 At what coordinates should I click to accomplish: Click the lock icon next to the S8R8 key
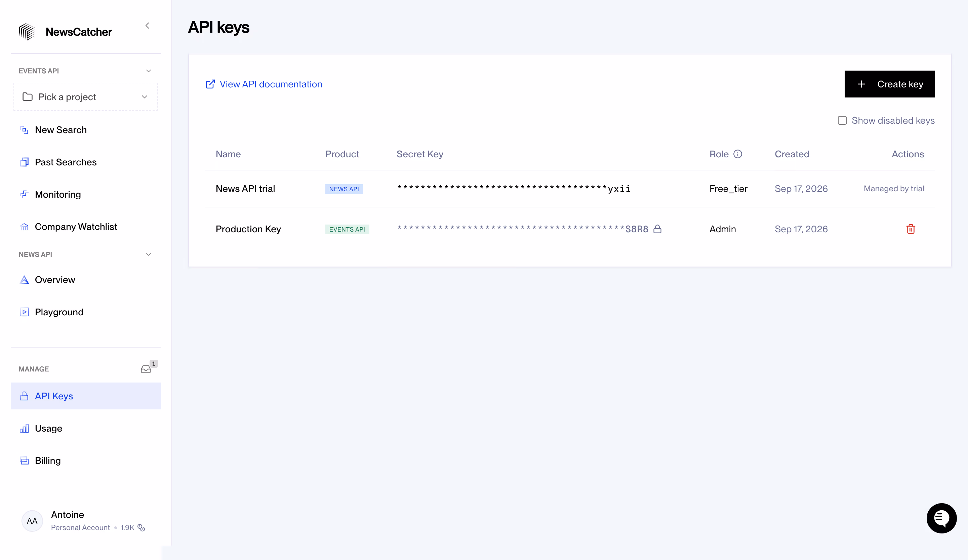coord(657,229)
